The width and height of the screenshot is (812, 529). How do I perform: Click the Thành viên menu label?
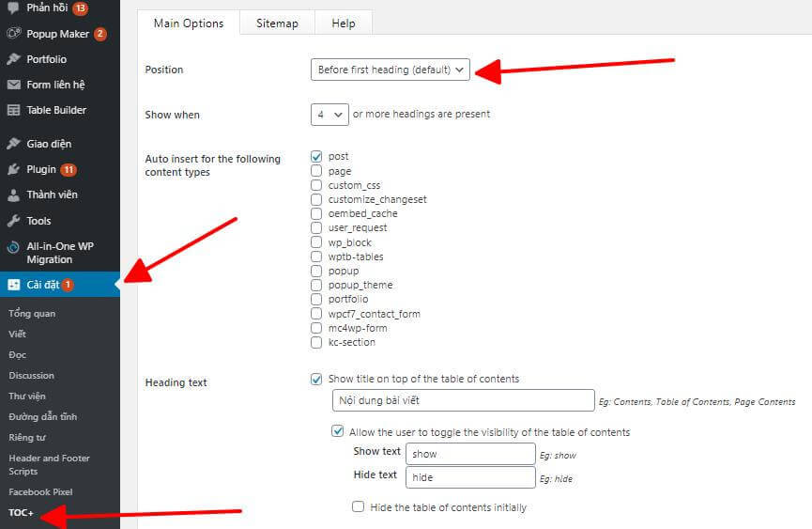(x=53, y=194)
